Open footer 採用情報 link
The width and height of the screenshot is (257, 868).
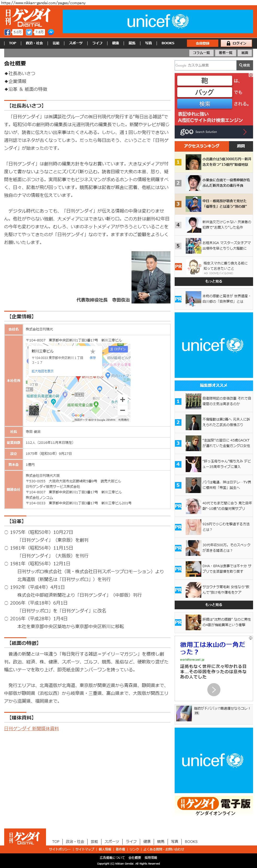(x=151, y=858)
